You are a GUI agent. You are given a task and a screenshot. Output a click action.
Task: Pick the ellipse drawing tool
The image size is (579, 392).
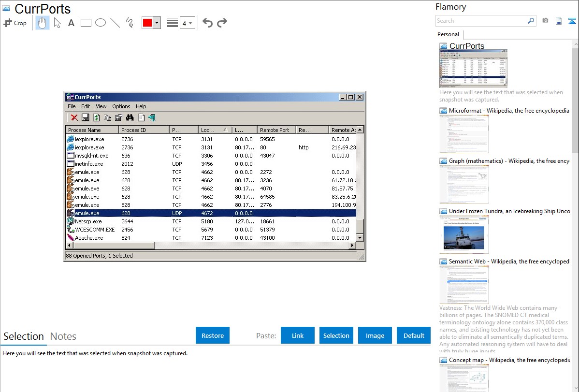pyautogui.click(x=101, y=23)
